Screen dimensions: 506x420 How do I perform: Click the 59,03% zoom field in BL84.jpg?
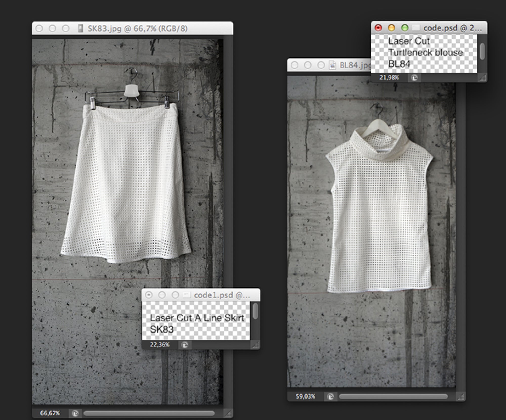pos(305,396)
